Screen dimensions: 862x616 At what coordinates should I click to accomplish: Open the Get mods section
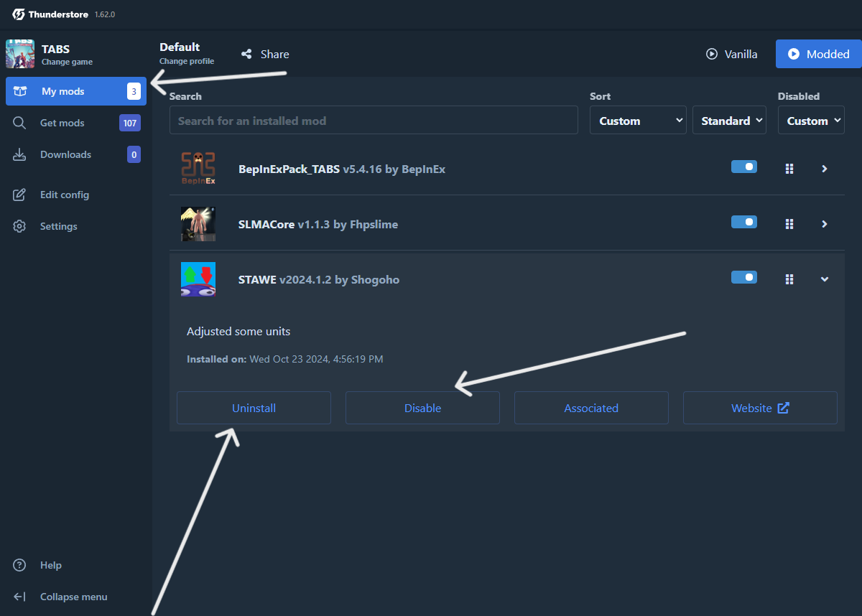76,123
